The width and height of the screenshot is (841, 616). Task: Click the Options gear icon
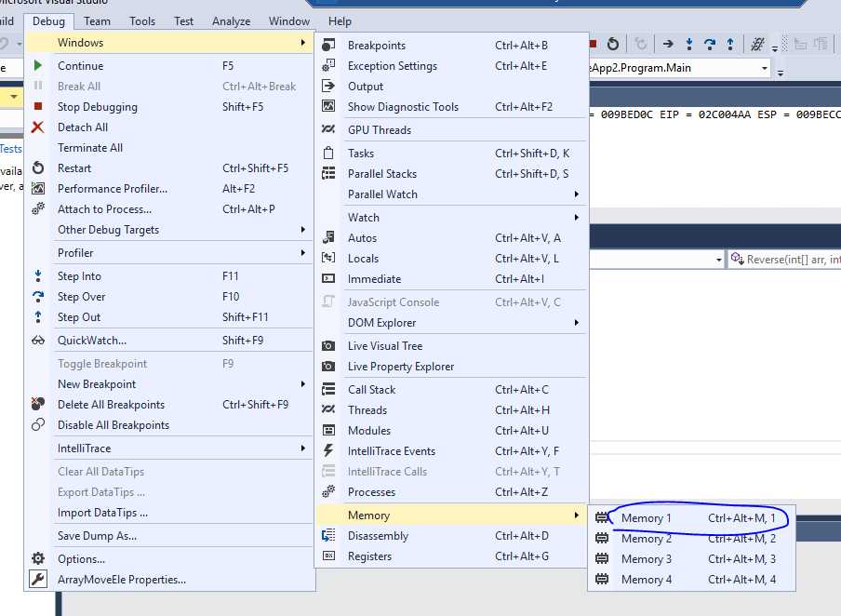point(37,558)
